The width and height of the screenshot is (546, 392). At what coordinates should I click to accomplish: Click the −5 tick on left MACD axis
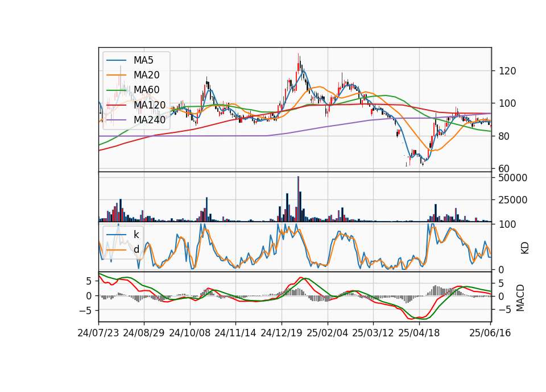coord(85,310)
